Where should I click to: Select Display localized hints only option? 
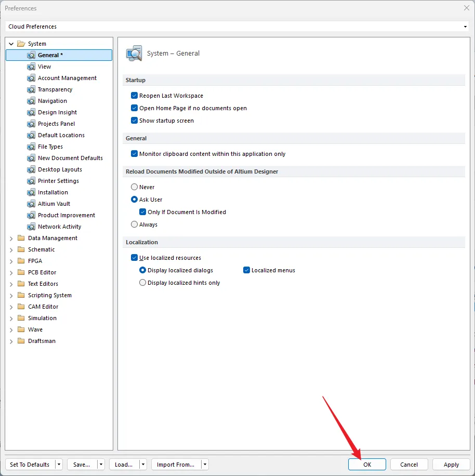point(142,283)
